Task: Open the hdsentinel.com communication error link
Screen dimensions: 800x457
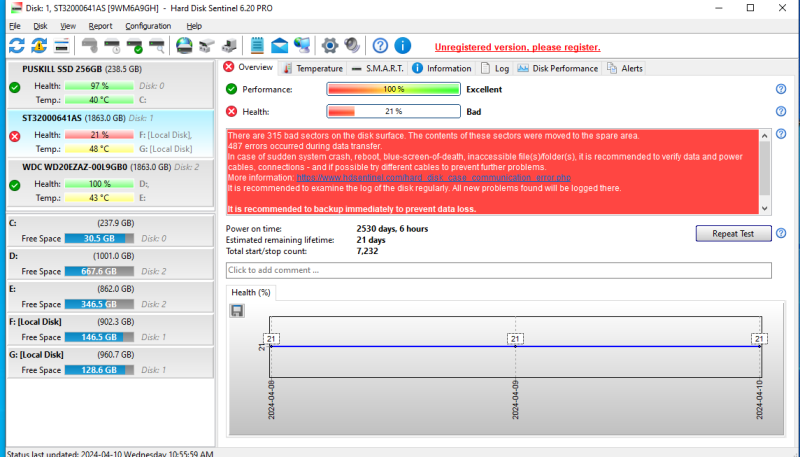Action: coord(434,177)
